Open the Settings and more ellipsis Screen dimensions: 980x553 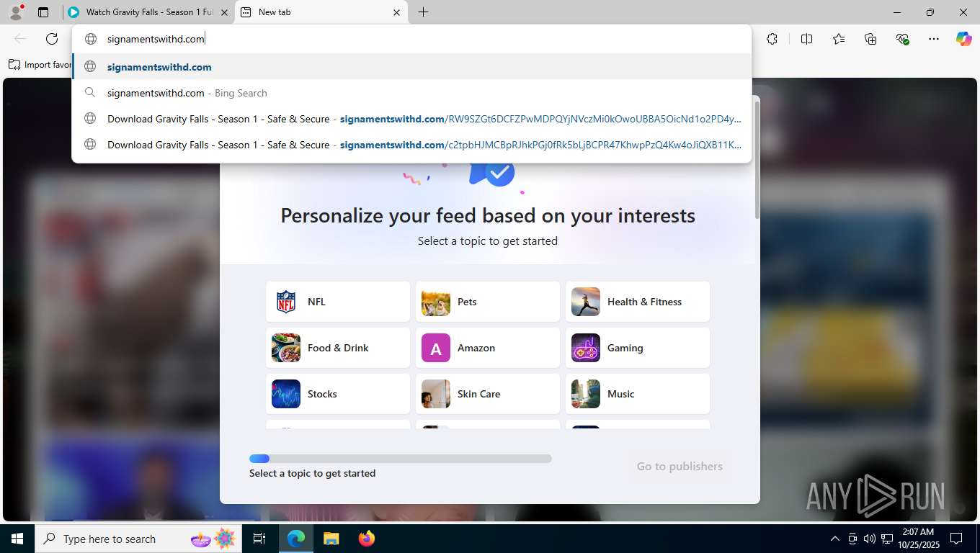(x=934, y=39)
